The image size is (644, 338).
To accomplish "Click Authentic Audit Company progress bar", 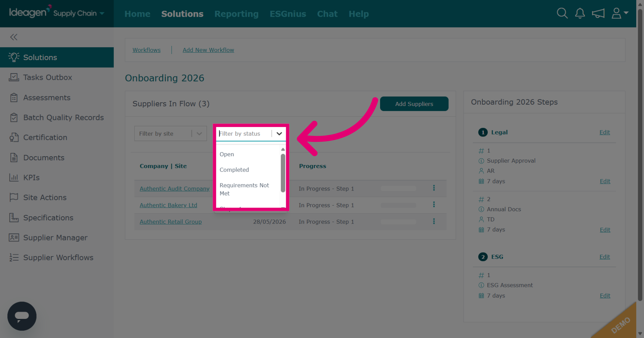I will [x=398, y=189].
